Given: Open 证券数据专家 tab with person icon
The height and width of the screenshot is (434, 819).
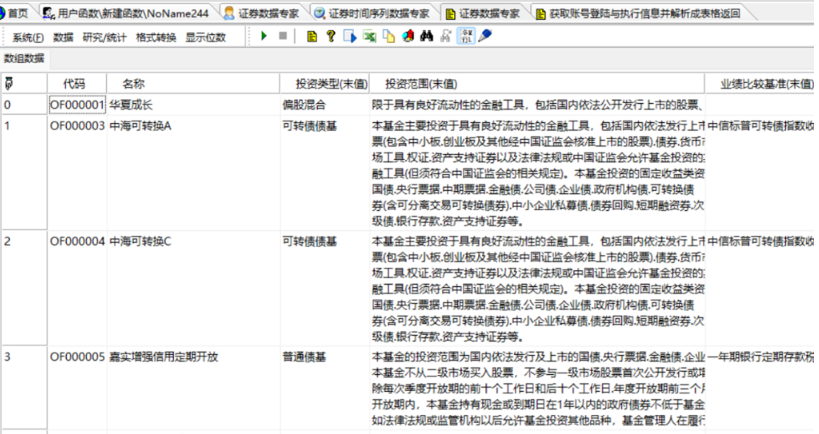Looking at the screenshot, I should [262, 13].
